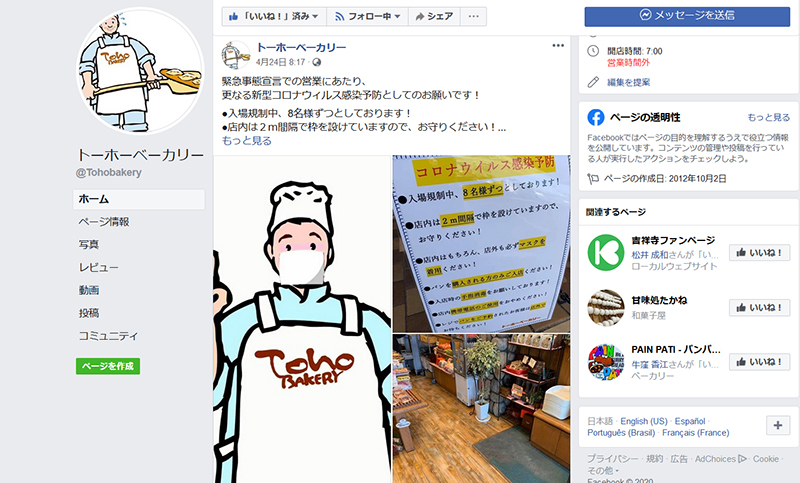
Task: Toggle the いいね！ button for 吉祥寺ファンページ
Action: (x=759, y=252)
